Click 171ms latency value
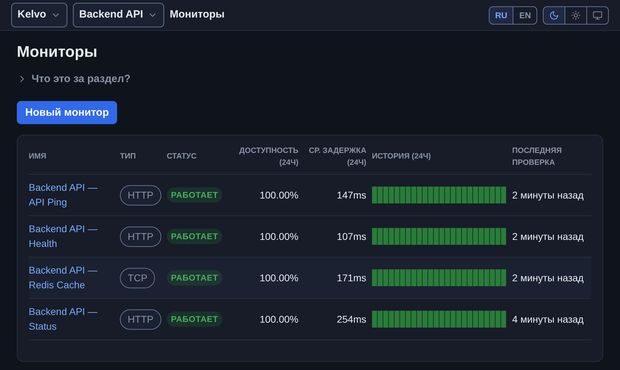The width and height of the screenshot is (620, 370). point(351,278)
